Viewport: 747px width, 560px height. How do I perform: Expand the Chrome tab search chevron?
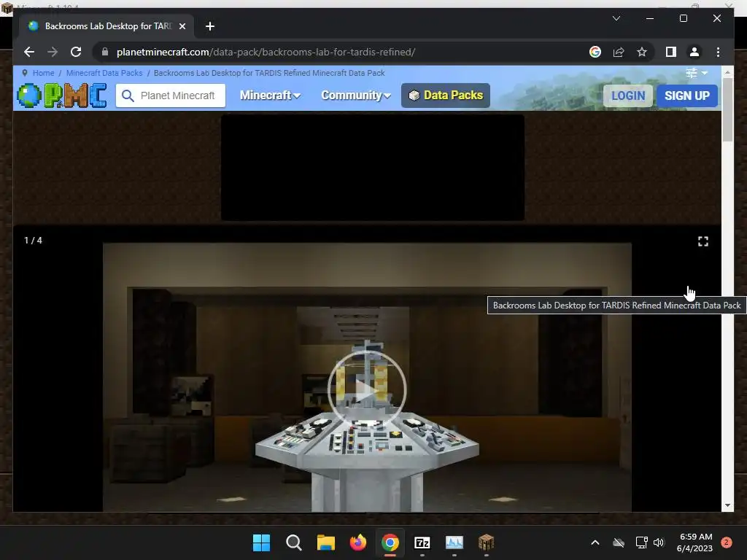[x=616, y=18]
